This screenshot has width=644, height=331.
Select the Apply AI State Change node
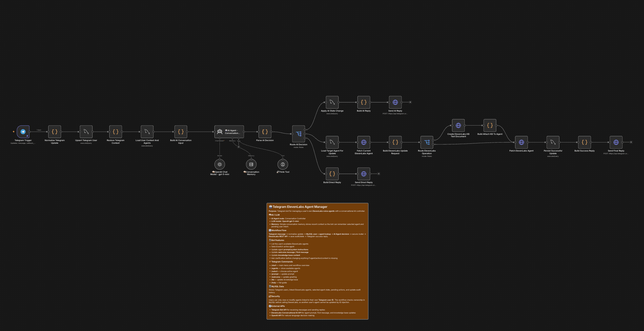coord(332,102)
